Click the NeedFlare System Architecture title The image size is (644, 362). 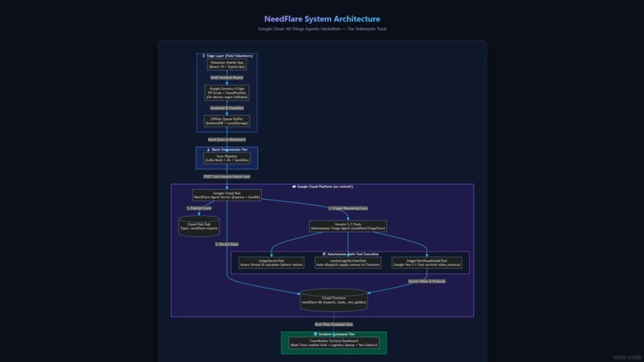pyautogui.click(x=322, y=19)
